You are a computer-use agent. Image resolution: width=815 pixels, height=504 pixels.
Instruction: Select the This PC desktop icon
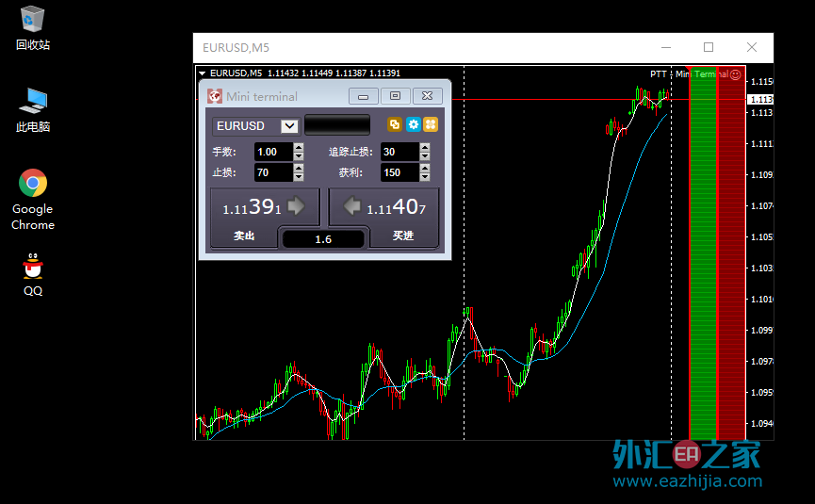[33, 110]
